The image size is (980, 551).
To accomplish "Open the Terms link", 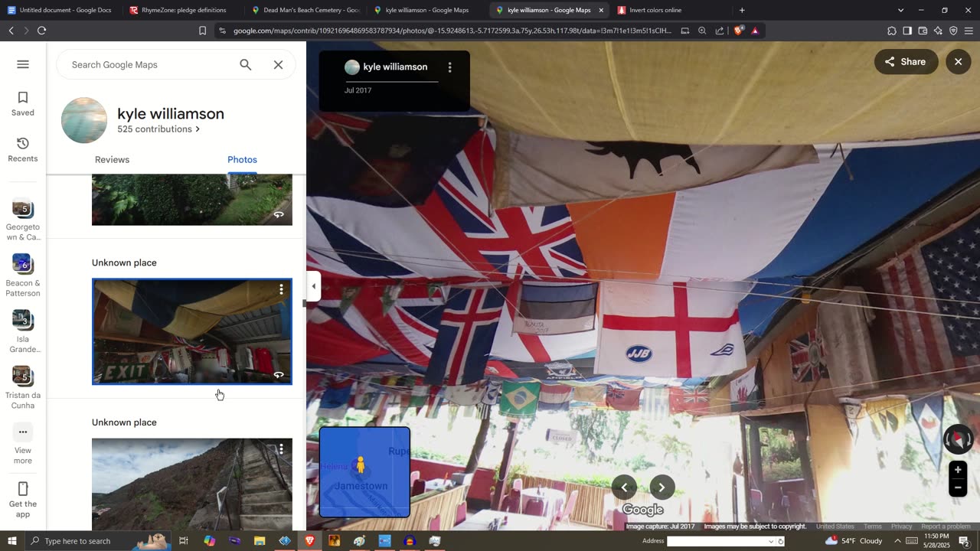I will pos(873,527).
